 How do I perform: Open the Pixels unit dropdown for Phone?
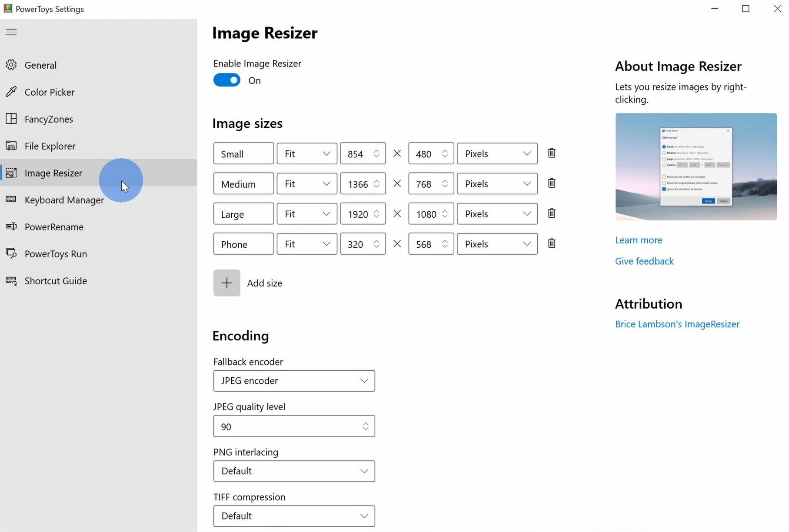point(497,243)
